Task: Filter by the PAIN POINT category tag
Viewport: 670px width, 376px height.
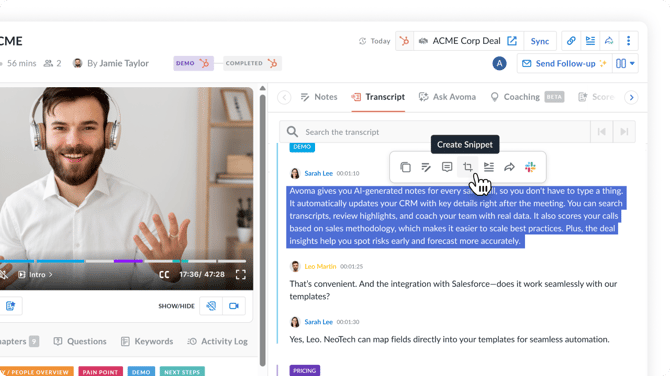Action: [x=100, y=372]
